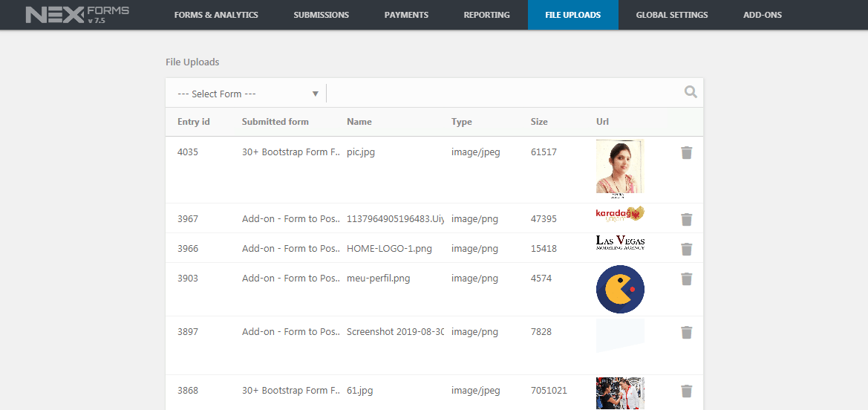Click the HOME-LOGO-1.png file name
Image resolution: width=868 pixels, height=410 pixels.
point(389,249)
